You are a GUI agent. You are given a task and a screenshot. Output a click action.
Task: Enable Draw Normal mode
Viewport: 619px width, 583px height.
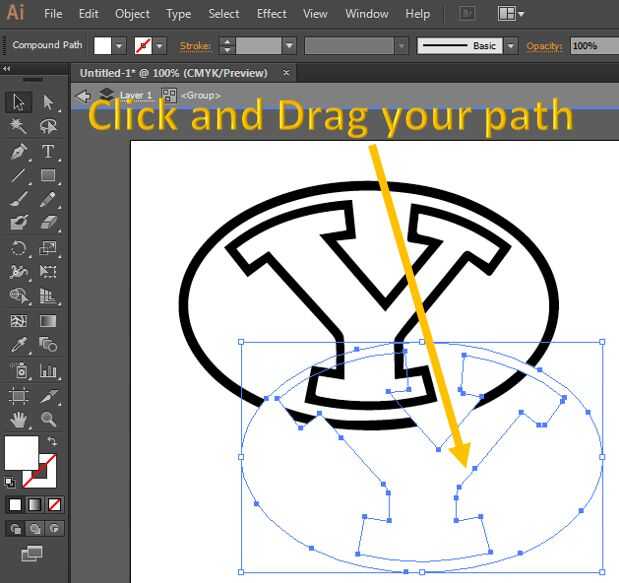pos(15,529)
